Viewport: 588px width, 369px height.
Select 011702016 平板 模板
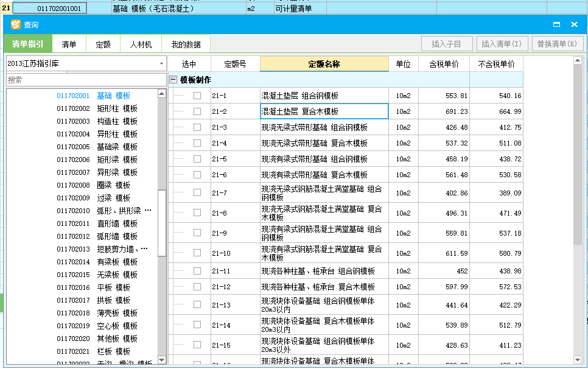coord(93,287)
